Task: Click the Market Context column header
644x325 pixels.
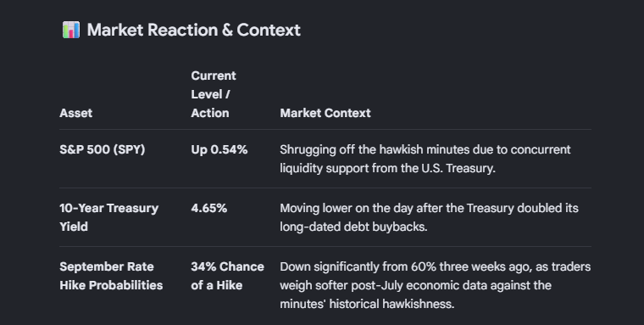Action: [325, 113]
